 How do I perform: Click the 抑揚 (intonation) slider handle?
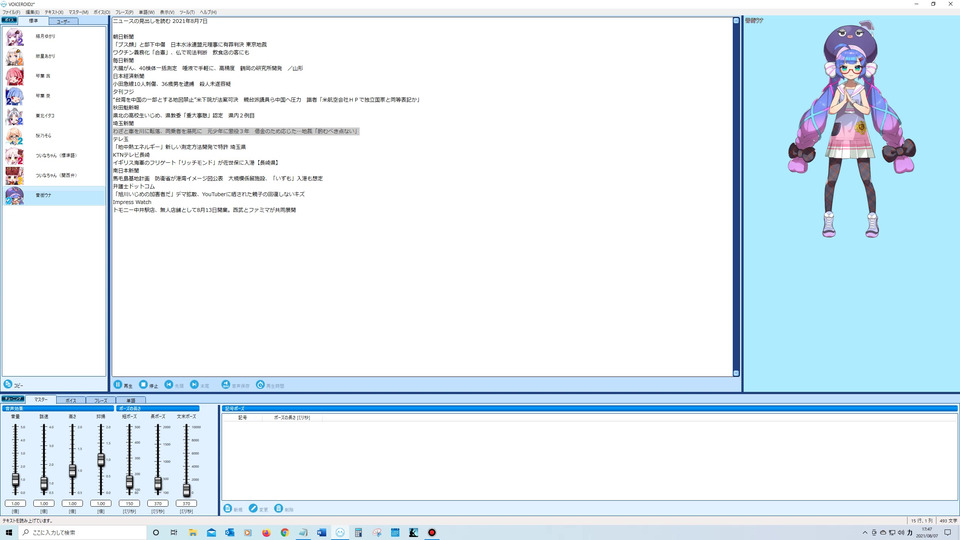100,460
